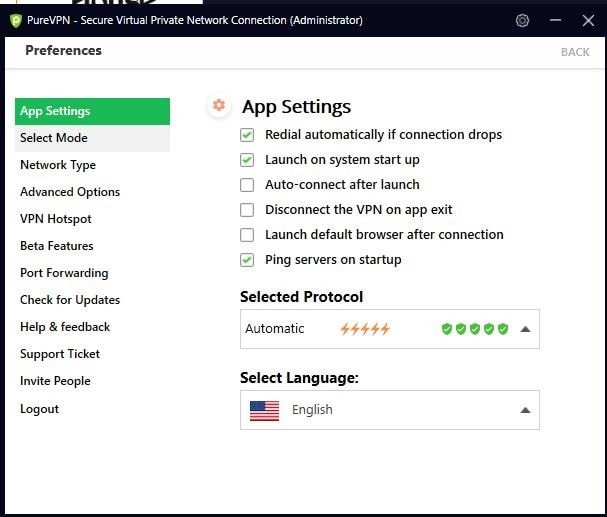Select App Settings in sidebar
This screenshot has width=607, height=517.
coord(92,111)
